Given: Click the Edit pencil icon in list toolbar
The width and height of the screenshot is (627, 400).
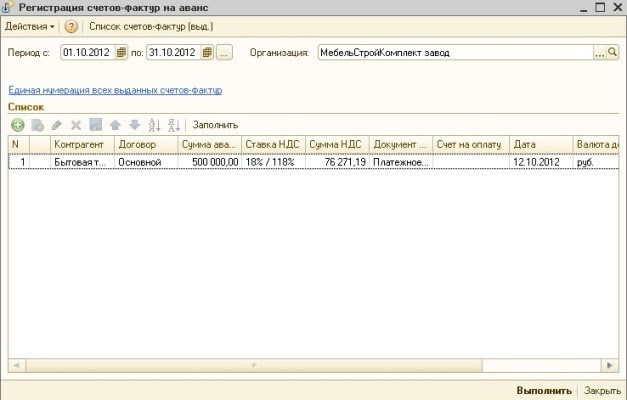Looking at the screenshot, I should pyautogui.click(x=56, y=125).
